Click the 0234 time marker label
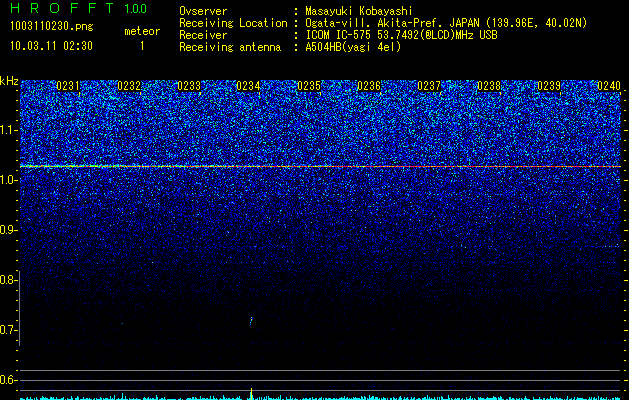Screen dimensions: 629x400 point(248,86)
